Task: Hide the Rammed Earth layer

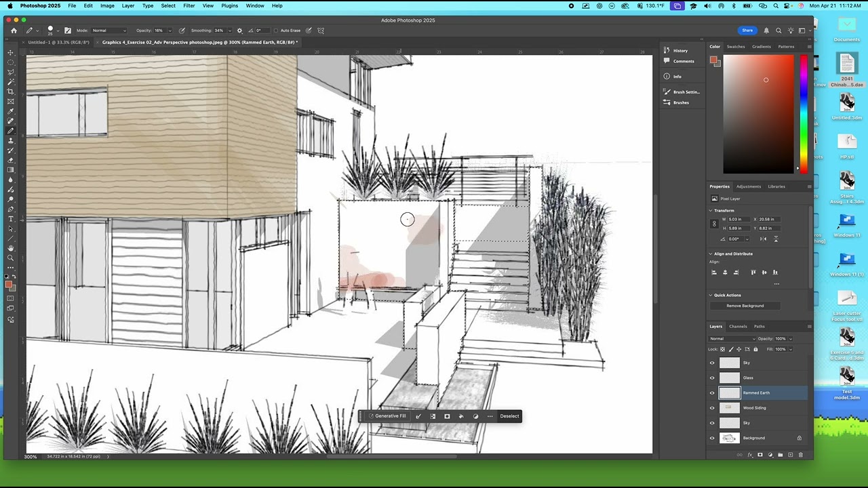Action: 712,392
